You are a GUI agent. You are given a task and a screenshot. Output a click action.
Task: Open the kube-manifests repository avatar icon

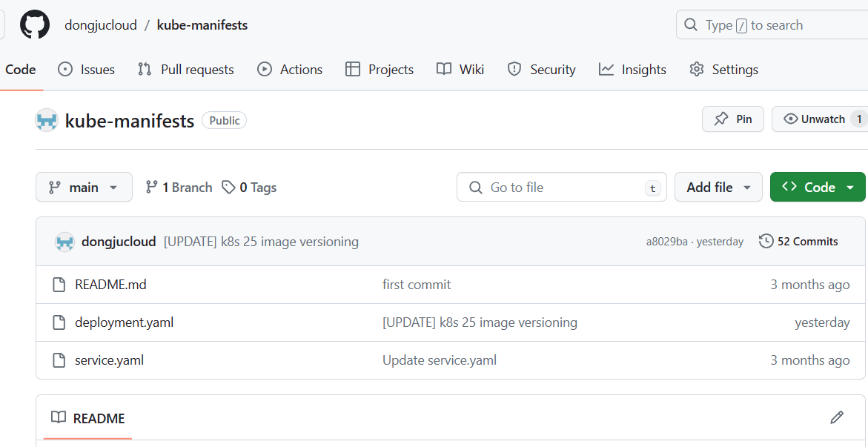pos(47,120)
